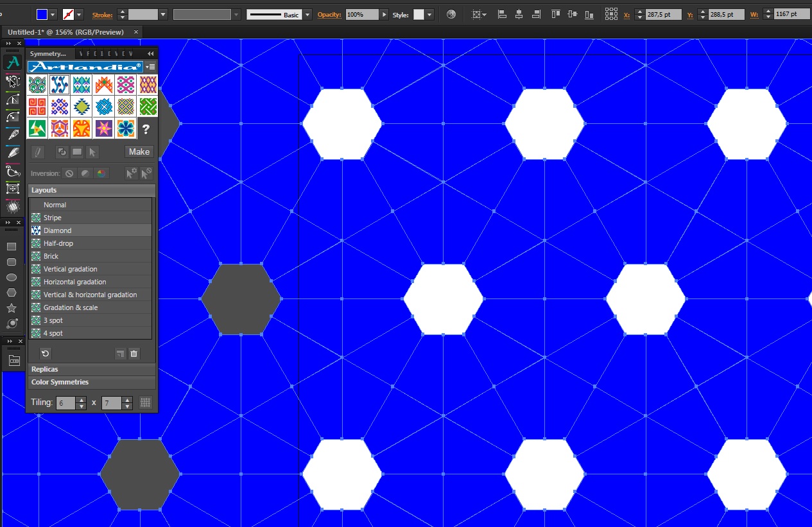Select the Flare tool
Image resolution: width=812 pixels, height=527 pixels.
pyautogui.click(x=12, y=324)
